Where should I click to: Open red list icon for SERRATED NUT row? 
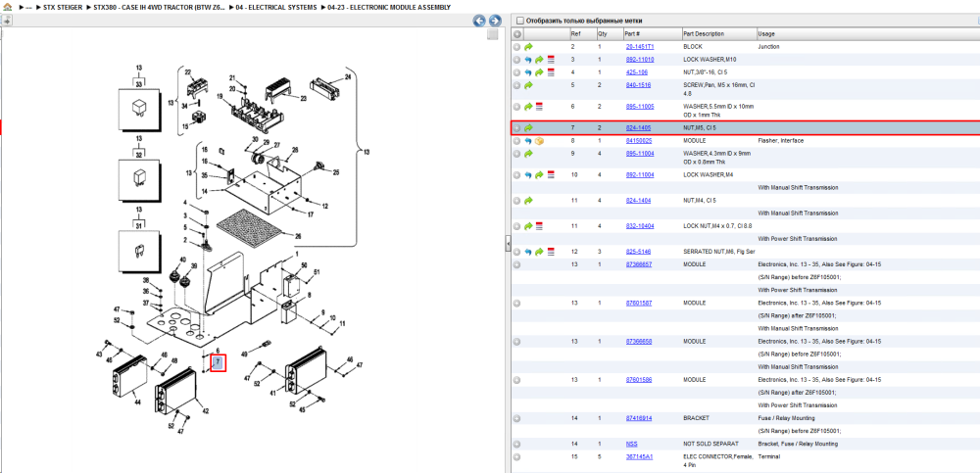[551, 252]
